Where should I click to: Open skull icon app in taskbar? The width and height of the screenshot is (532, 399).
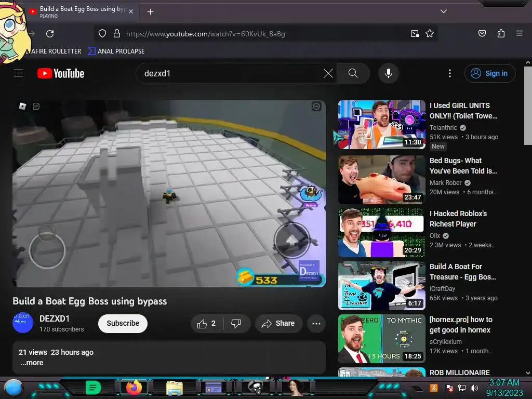click(256, 387)
